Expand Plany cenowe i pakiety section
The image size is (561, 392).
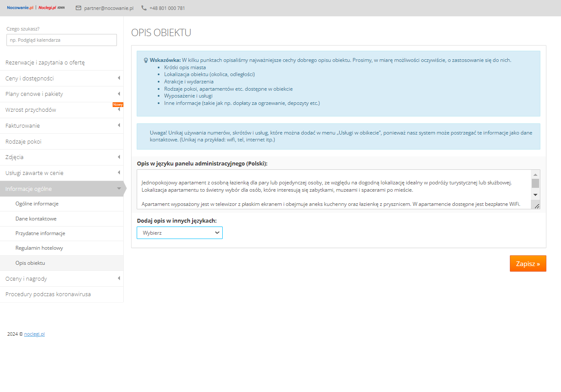pos(118,94)
